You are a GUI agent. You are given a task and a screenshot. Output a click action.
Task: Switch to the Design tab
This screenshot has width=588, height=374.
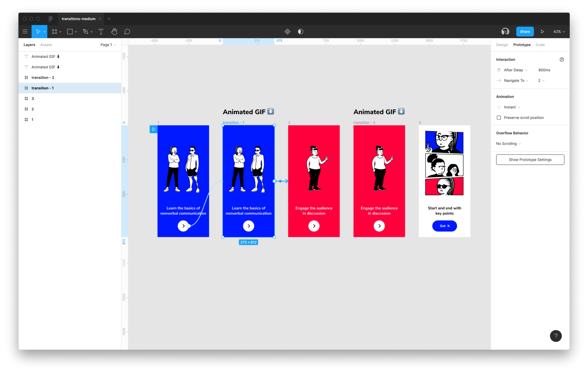coord(502,45)
